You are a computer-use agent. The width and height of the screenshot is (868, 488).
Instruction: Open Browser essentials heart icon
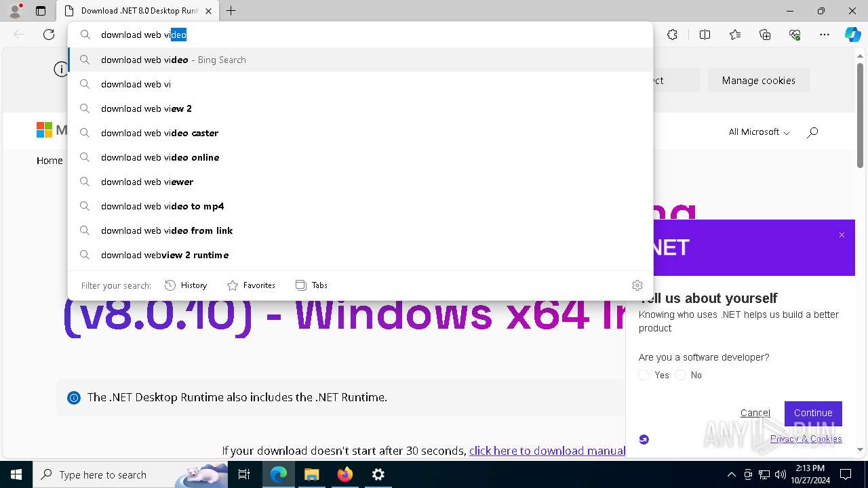point(795,35)
